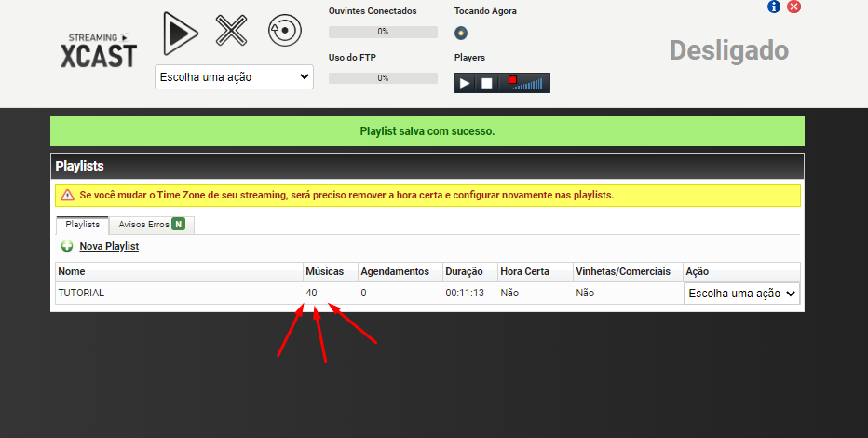Click the Uso do FTP progress bar

(383, 78)
